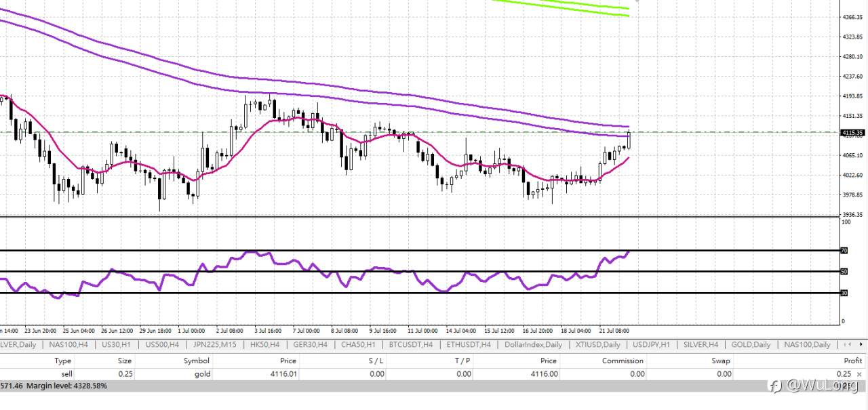Select the USDJPY,H1 chart tab
Viewport: 868px width, 410px height.
[650, 344]
